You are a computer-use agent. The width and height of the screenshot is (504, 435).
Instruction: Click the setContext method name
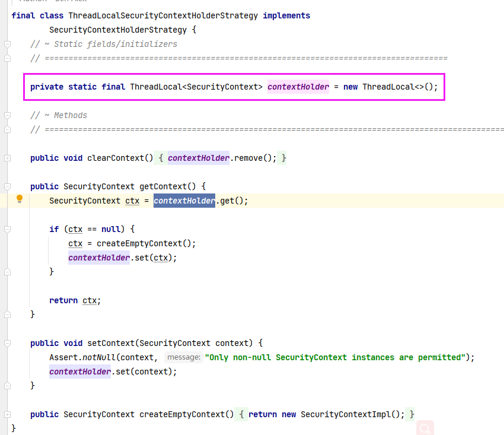(111, 343)
